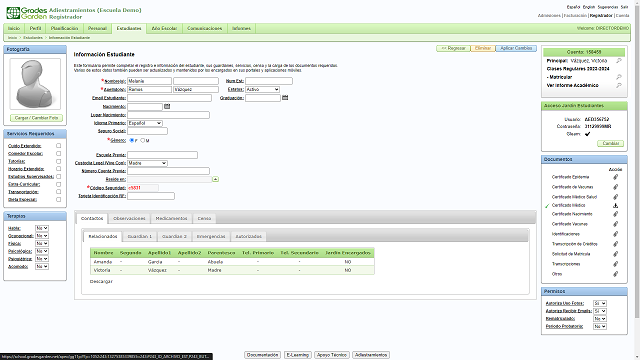Viewport: 640px width, 360px height.
Task: Select gender M radio button
Action: pyautogui.click(x=142, y=140)
